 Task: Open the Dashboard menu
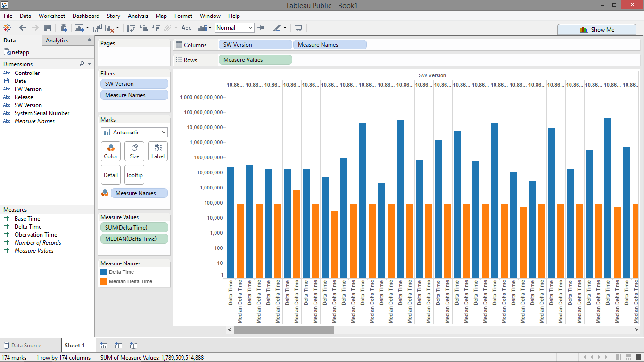tap(86, 16)
